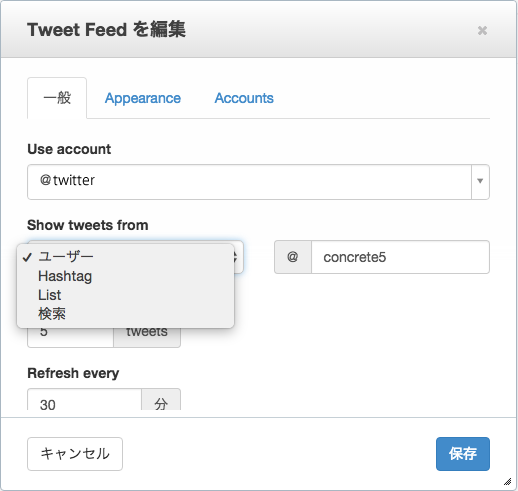Click the tweets count input field

coord(70,337)
